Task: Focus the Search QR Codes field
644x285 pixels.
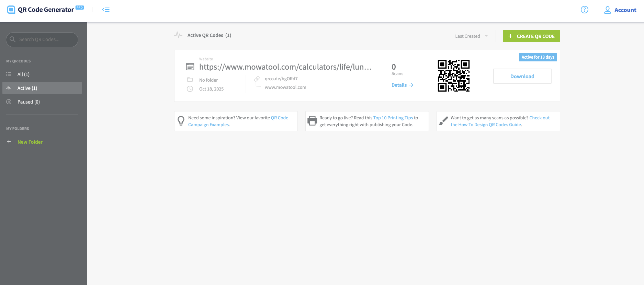Action: [42, 39]
